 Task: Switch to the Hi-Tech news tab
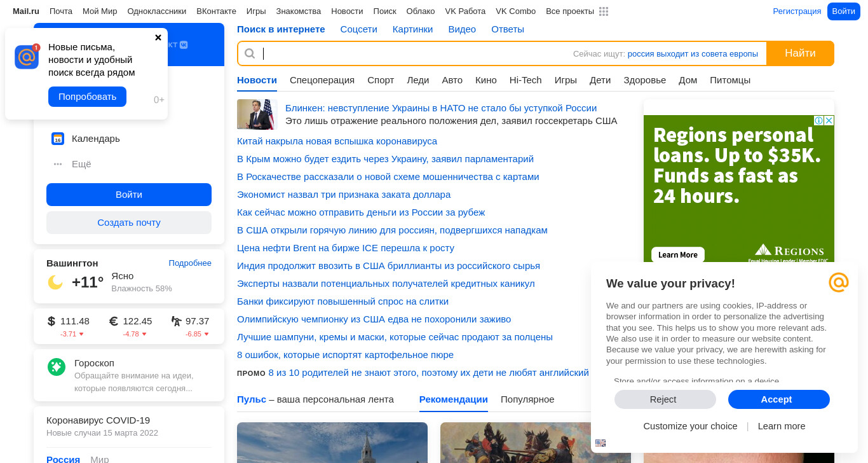point(526,80)
